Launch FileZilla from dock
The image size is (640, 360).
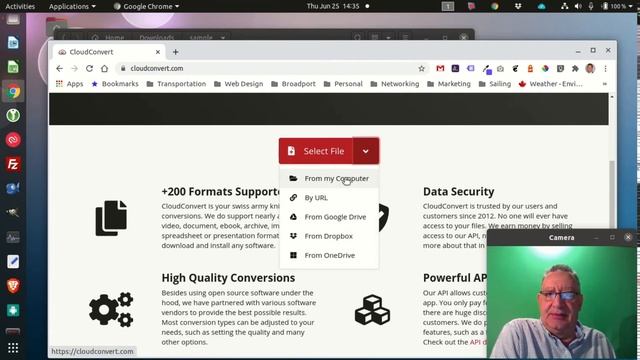pos(13,164)
